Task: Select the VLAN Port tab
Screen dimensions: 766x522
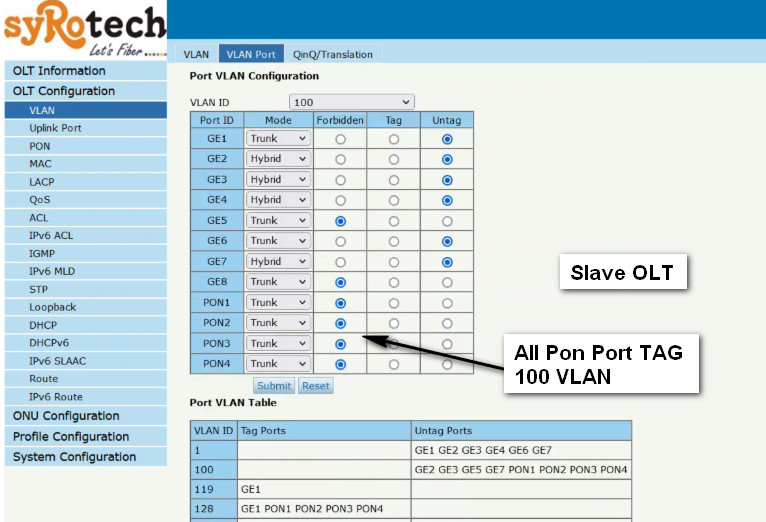Action: [251, 55]
